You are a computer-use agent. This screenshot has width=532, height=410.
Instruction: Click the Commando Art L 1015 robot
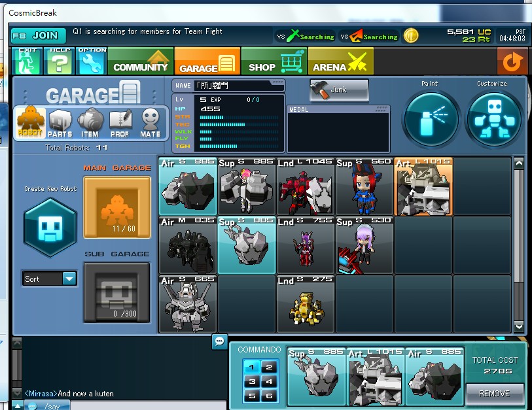[x=376, y=377]
